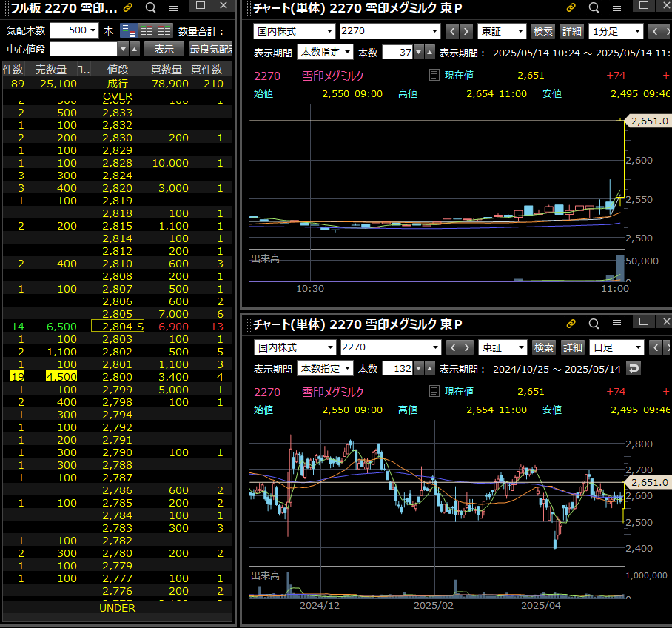Open 本数指定 dropdown in upper chart
Image resolution: width=672 pixels, height=628 pixels.
pyautogui.click(x=325, y=53)
